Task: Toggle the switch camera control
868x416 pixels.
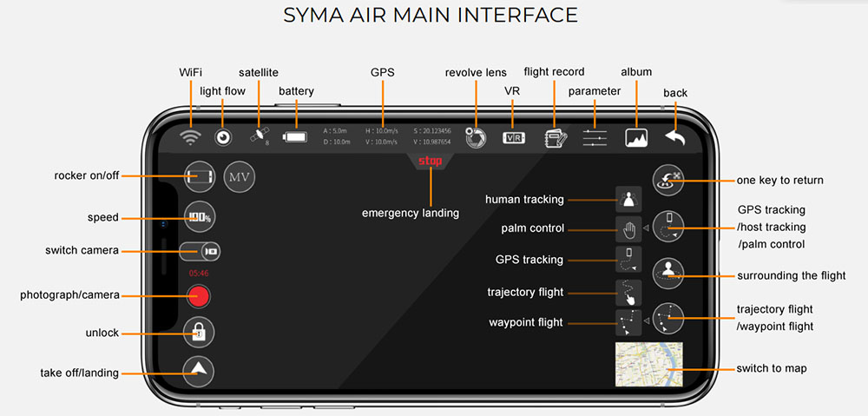Action: (x=200, y=251)
